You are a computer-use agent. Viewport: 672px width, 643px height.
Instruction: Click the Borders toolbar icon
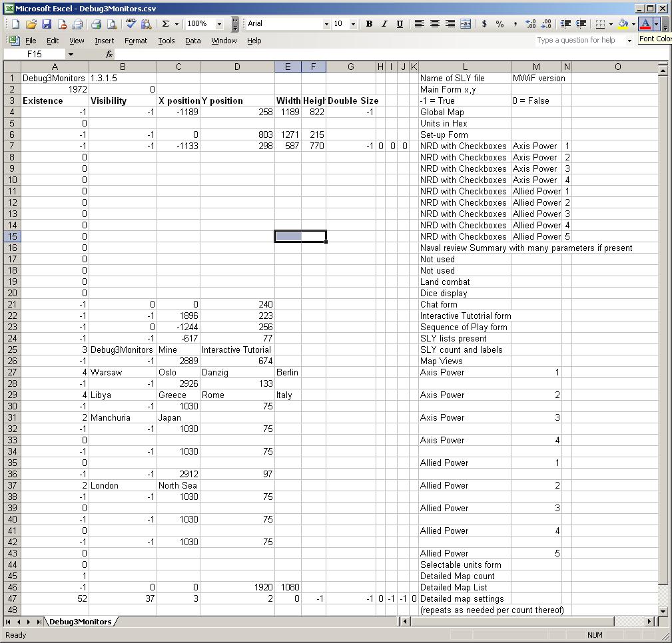pos(600,24)
